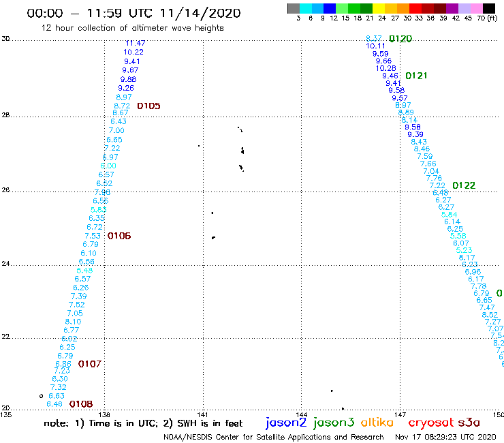This screenshot has height=443, width=504.
Task: Click the light green legend swatch
Action: click(342, 8)
